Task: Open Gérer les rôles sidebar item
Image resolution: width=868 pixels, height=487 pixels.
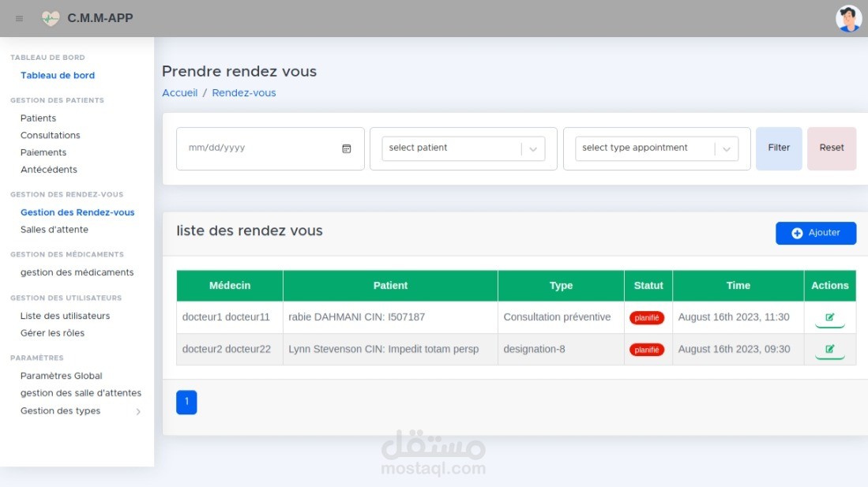Action: 53,332
